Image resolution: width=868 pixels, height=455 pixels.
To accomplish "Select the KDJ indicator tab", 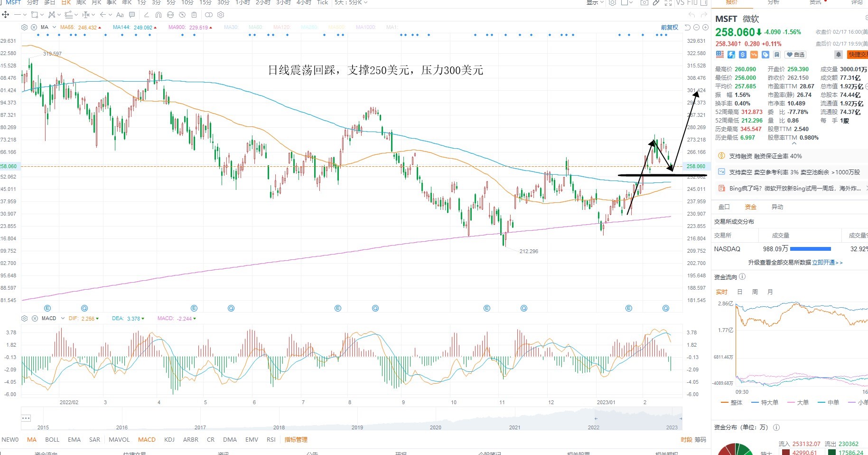I will click(169, 439).
